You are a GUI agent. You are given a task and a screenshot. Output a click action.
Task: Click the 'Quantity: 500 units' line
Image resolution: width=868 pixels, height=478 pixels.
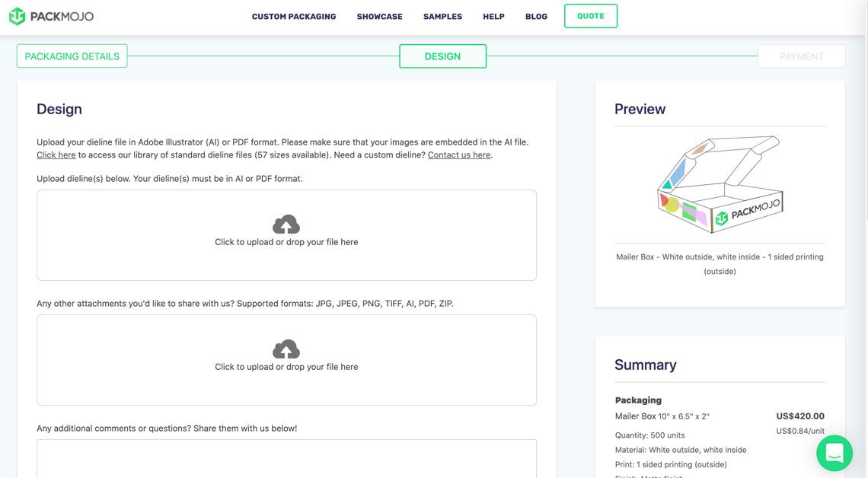click(x=650, y=435)
